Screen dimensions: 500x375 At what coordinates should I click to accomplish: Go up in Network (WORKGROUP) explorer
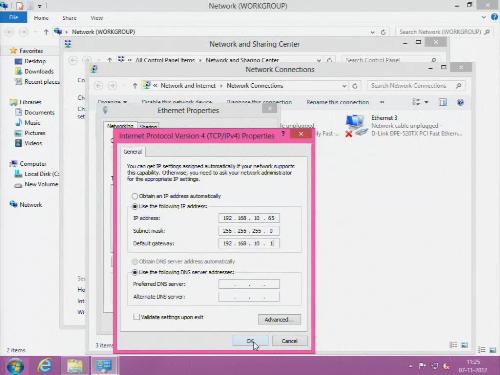tap(46, 32)
